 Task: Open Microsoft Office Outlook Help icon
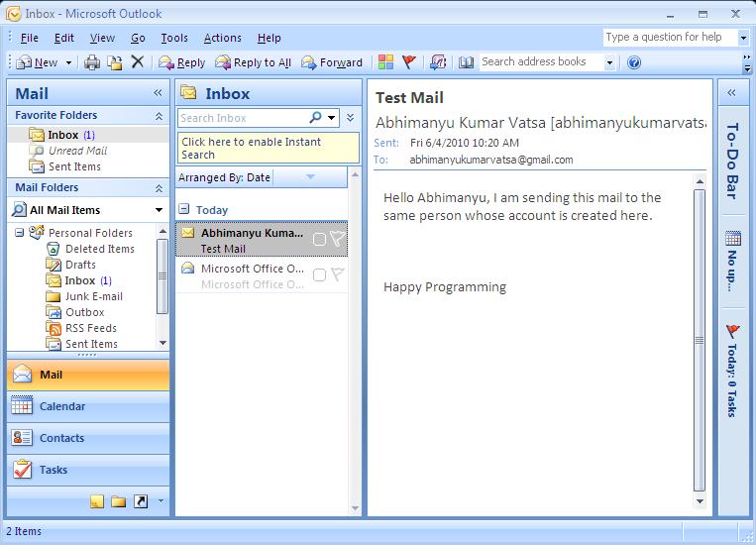click(x=634, y=62)
